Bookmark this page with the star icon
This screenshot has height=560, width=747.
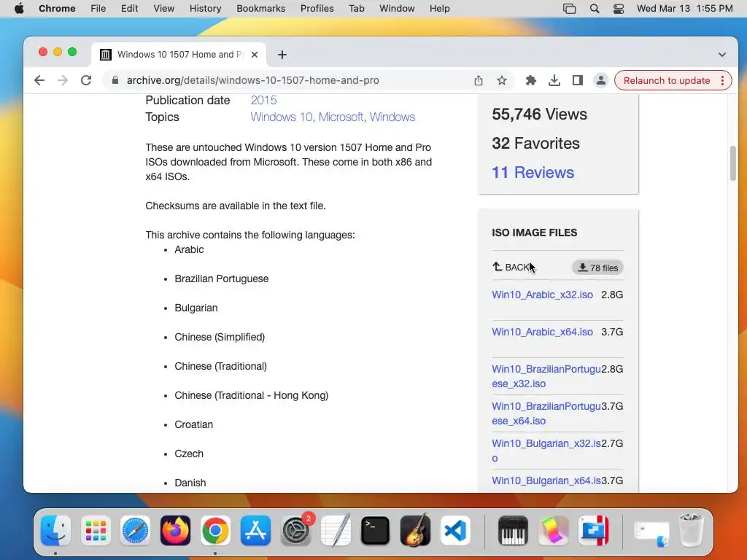coord(502,80)
